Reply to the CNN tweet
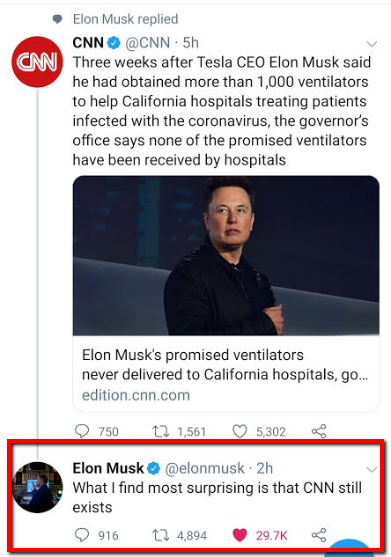 [x=82, y=431]
